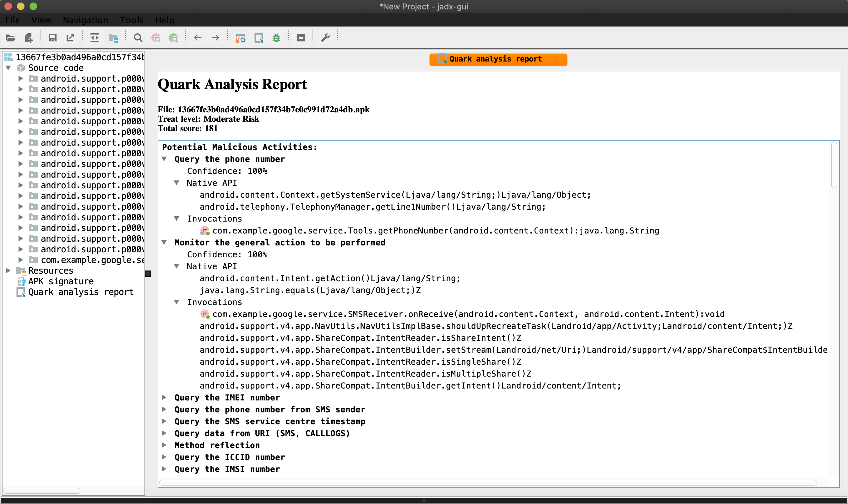Expand the Query the IMEI number entry

click(164, 397)
